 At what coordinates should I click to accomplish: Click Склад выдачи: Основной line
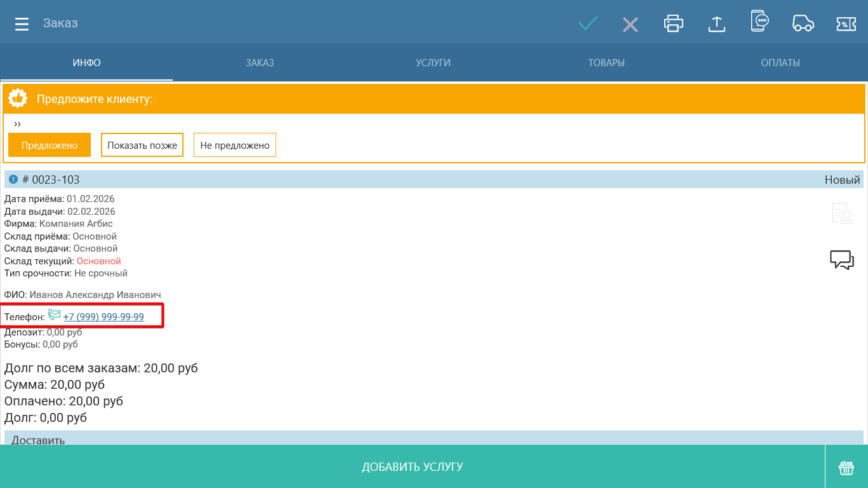(x=61, y=248)
